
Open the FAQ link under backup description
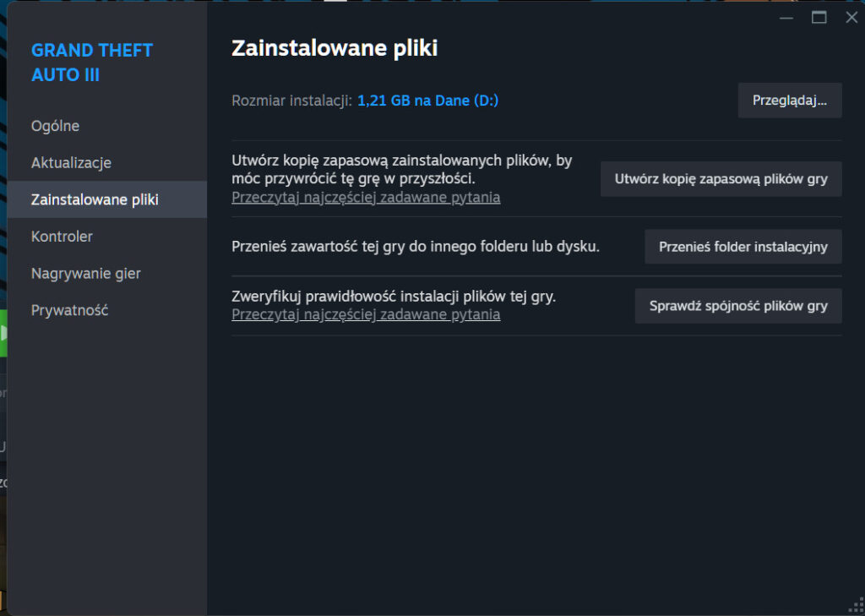point(366,198)
